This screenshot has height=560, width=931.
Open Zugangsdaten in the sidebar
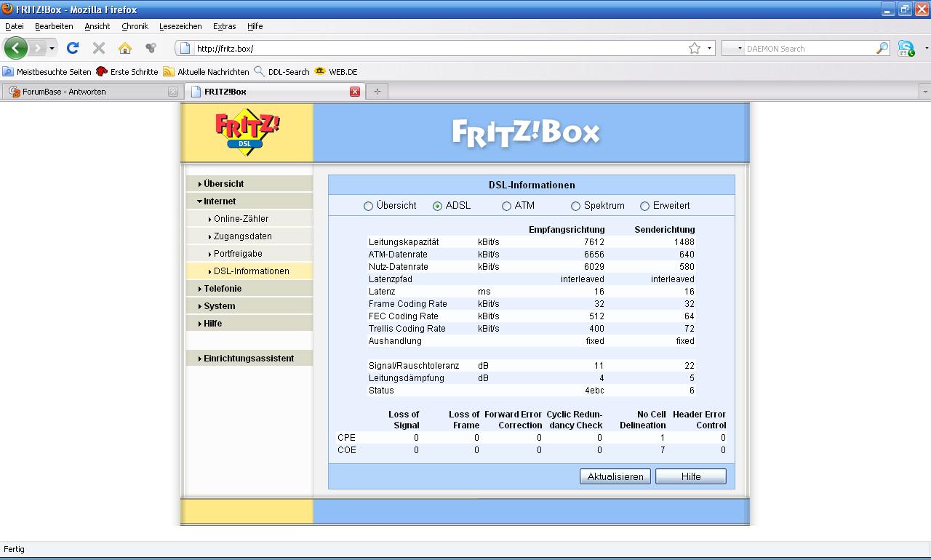249,236
